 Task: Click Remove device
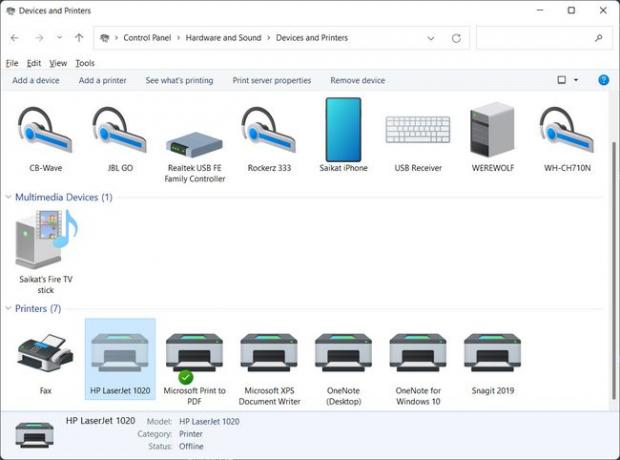[x=357, y=80]
